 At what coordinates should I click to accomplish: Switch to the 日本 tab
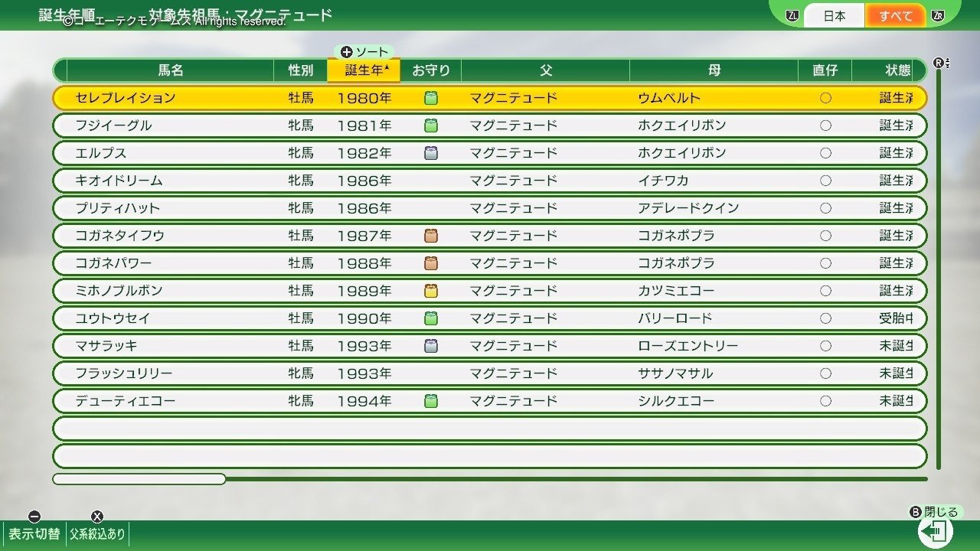[834, 15]
